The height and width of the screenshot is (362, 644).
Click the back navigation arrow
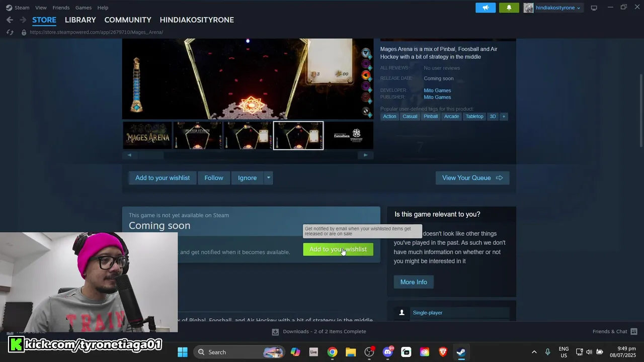point(10,20)
